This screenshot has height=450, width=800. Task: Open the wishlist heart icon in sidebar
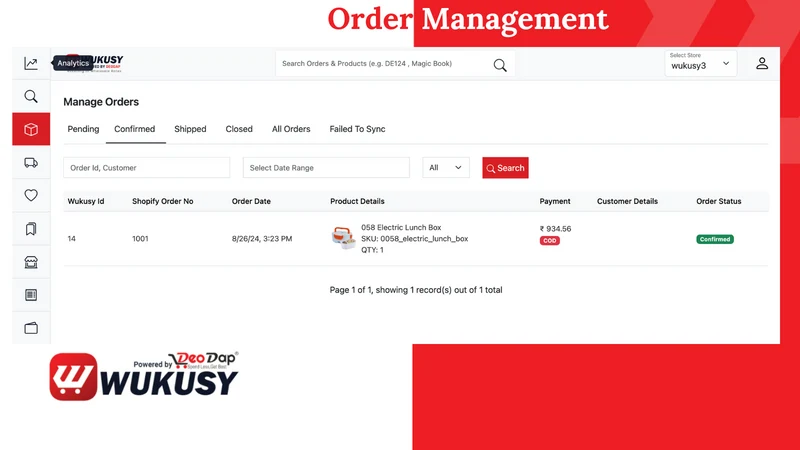click(31, 195)
